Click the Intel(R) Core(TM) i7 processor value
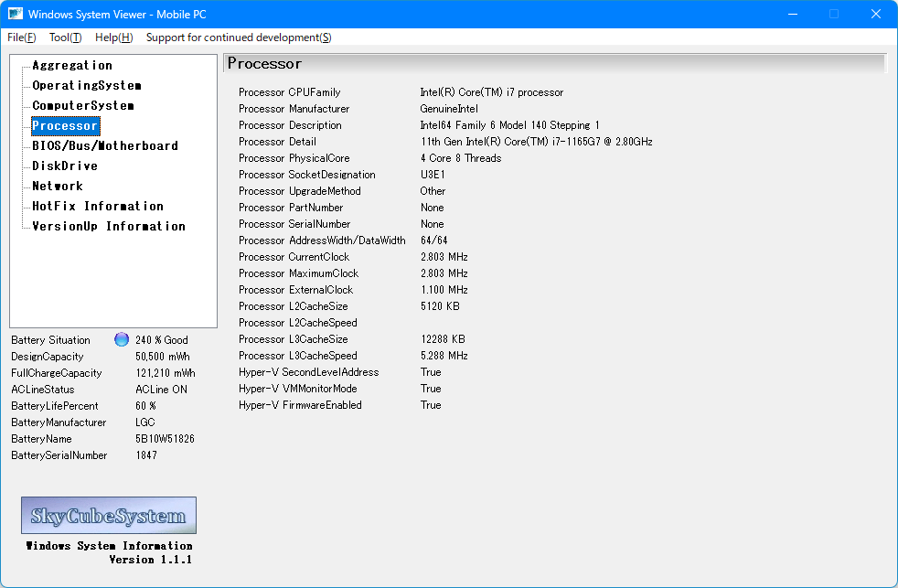Screen dimensions: 898x588 point(491,92)
